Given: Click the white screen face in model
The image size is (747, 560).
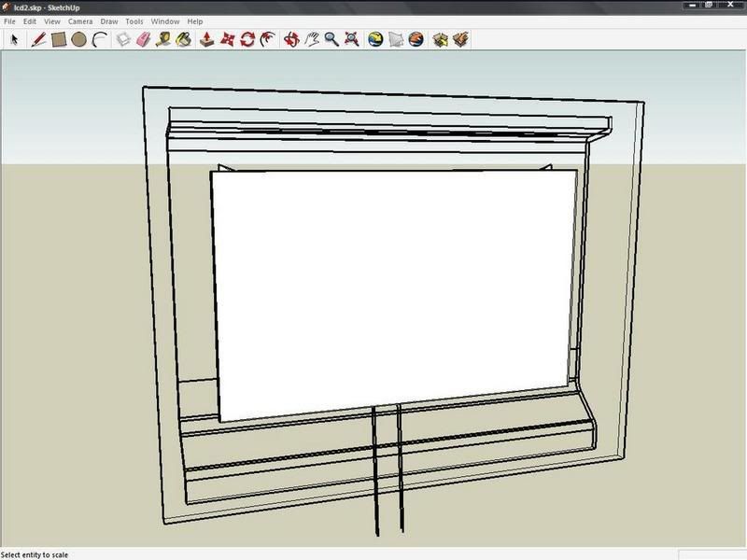Looking at the screenshot, I should coord(392,289).
